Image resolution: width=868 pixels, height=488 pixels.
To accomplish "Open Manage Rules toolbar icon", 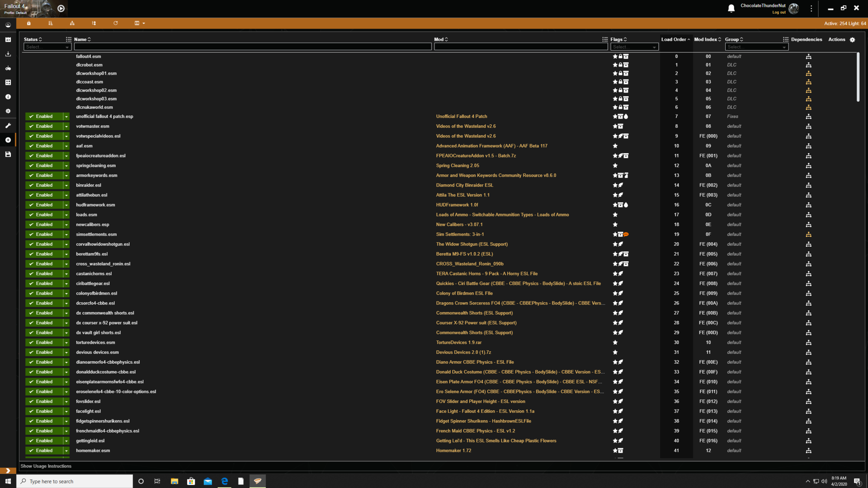I will 72,23.
